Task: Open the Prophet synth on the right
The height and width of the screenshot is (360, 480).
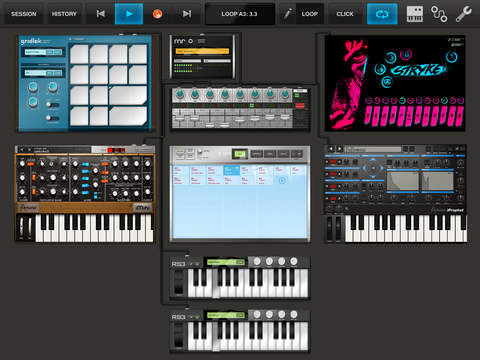Action: 395,193
